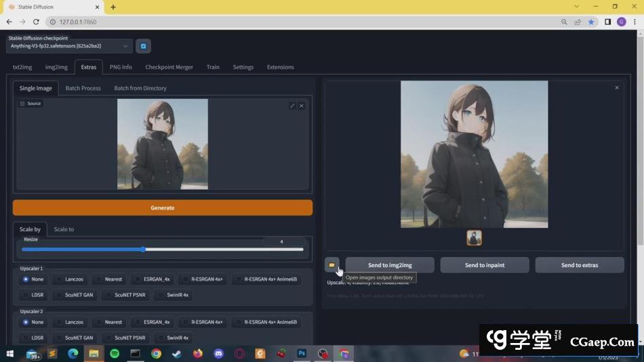Expand the Stable Diffusion checkpoint dropdown
The image size is (644, 362).
pyautogui.click(x=69, y=46)
